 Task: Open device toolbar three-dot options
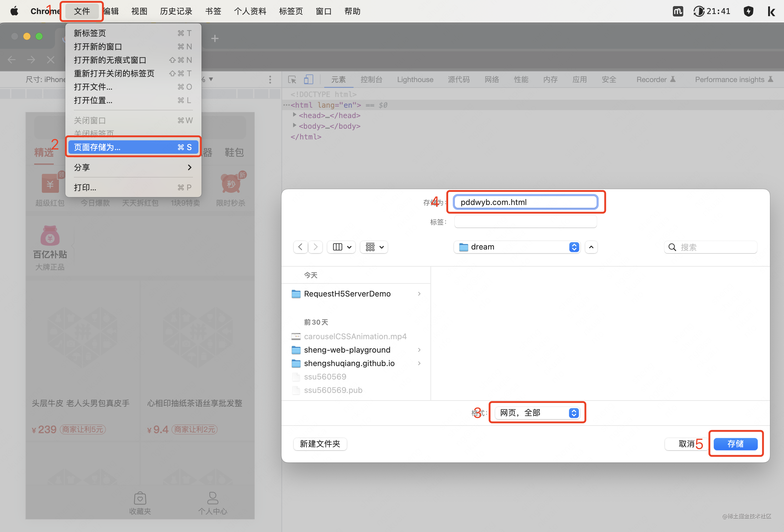point(270,80)
